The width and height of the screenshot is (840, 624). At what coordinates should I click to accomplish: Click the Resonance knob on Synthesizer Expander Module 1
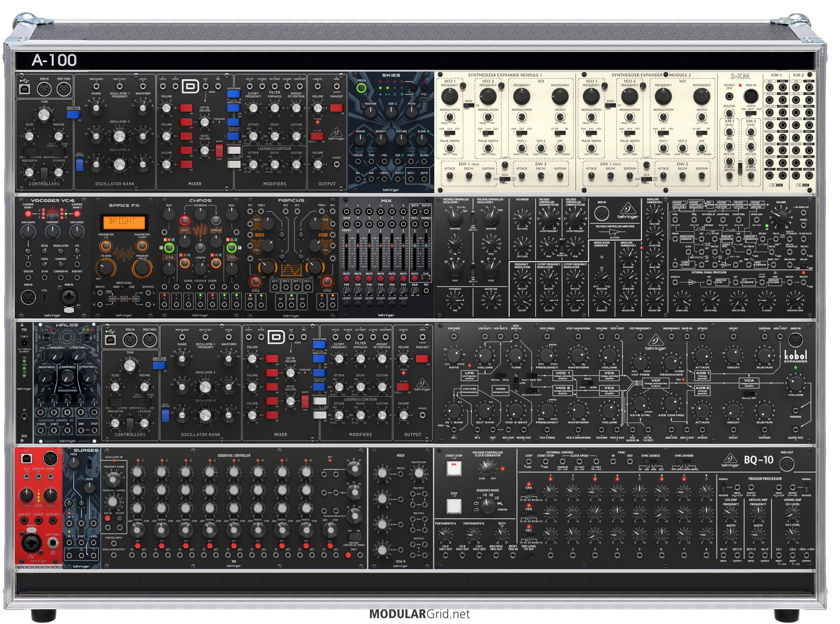tap(560, 97)
